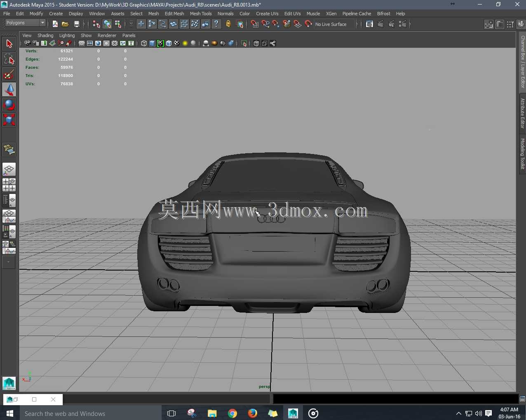Click the select camera icon in panel toolbar
Image resolution: width=526 pixels, height=420 pixels.
point(27,43)
